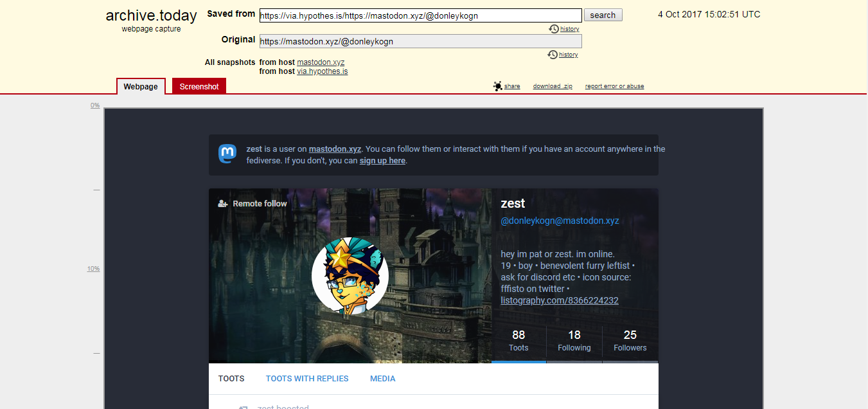
Task: Open the MEDIA tab
Action: click(x=383, y=379)
